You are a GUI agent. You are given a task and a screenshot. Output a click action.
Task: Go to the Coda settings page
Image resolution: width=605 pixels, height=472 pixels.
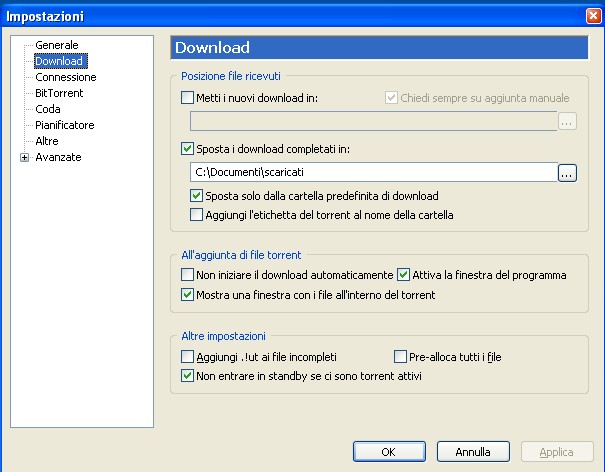[48, 109]
